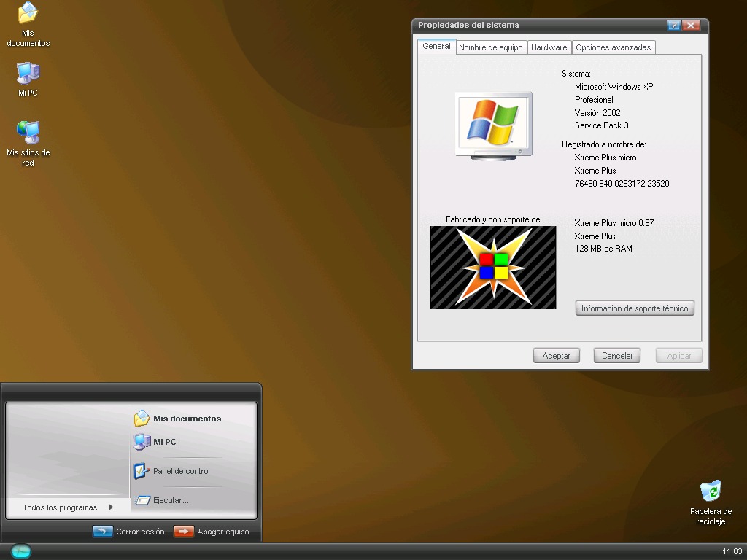Click the Xtreme Plus star logo
Viewport: 747px width, 560px height.
click(x=493, y=268)
